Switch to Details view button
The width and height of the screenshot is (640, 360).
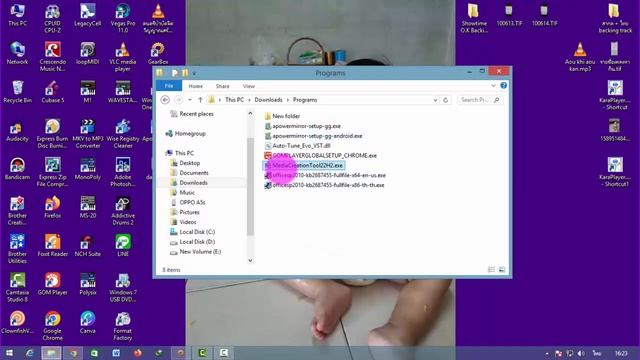pyautogui.click(x=491, y=269)
